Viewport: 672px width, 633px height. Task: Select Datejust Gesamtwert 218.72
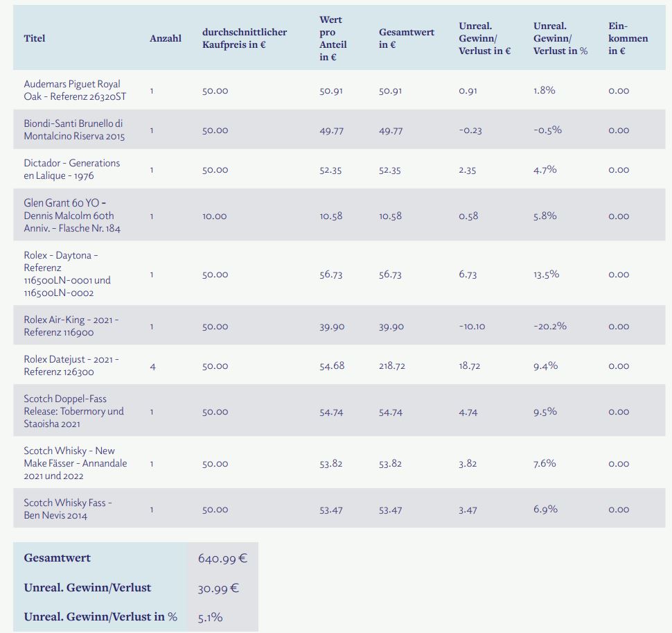[x=391, y=366]
